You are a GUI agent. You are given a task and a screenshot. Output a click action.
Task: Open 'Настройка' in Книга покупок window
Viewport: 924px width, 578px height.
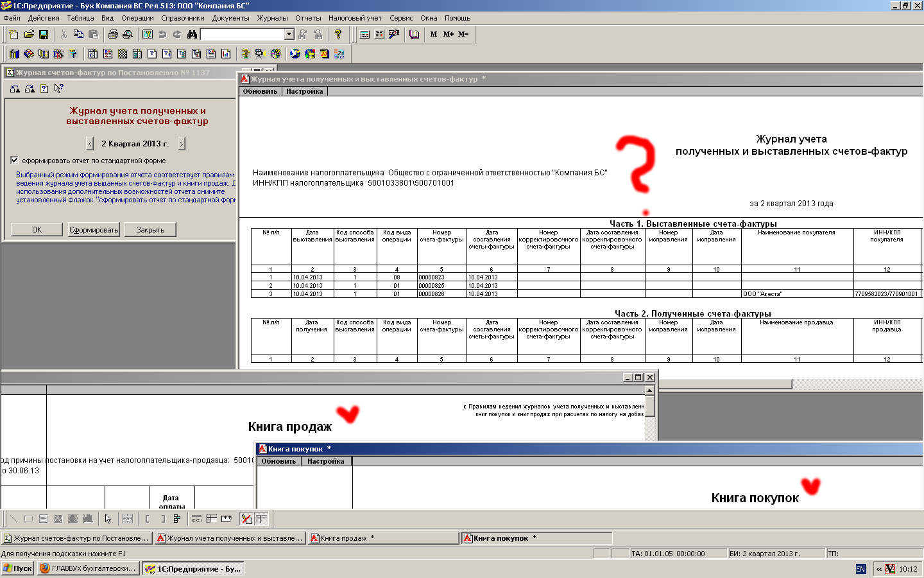(325, 461)
